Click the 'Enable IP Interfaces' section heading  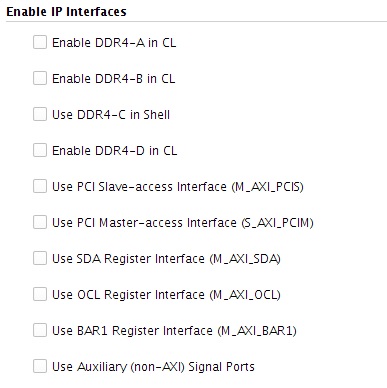[x=66, y=11]
